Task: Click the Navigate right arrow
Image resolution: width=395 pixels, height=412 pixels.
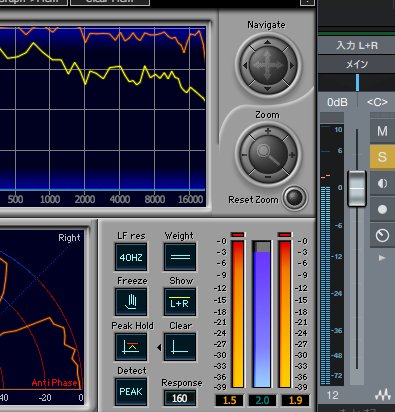Action: pyautogui.click(x=292, y=66)
